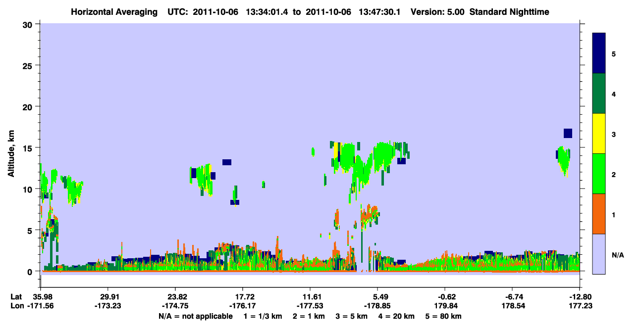Click the lavender N/A colorbar segment

[x=599, y=254]
